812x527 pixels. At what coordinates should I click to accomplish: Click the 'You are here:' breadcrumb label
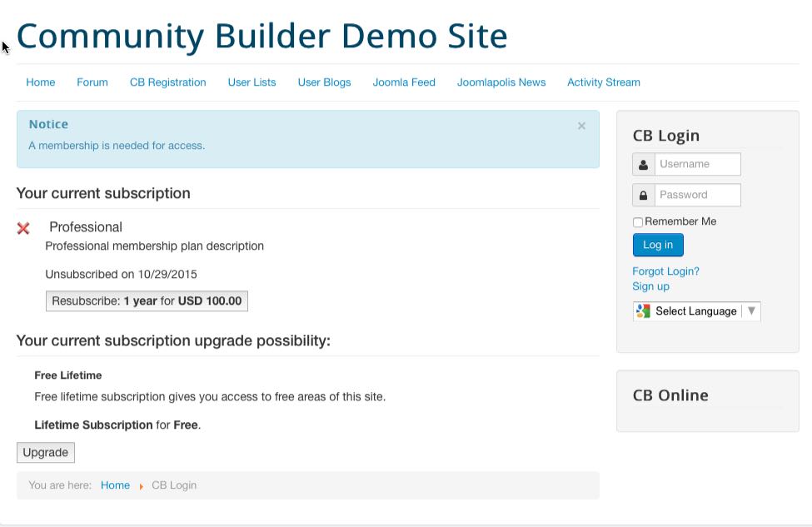(x=60, y=485)
